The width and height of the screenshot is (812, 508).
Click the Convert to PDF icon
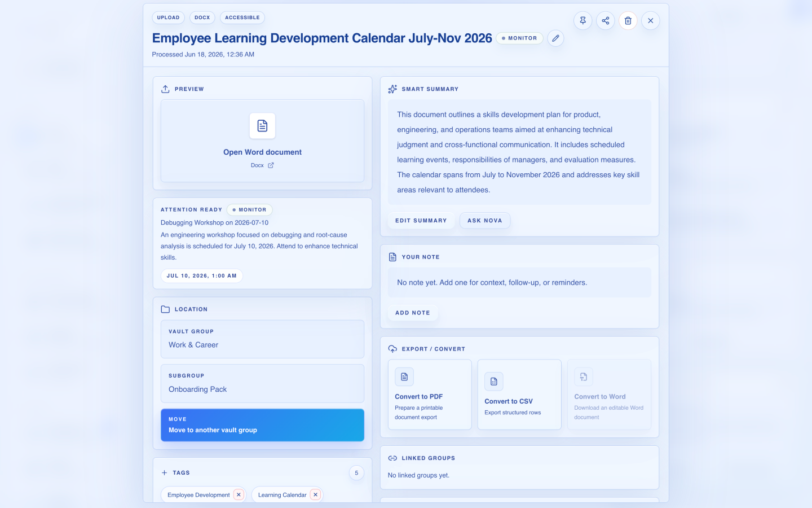tap(404, 376)
